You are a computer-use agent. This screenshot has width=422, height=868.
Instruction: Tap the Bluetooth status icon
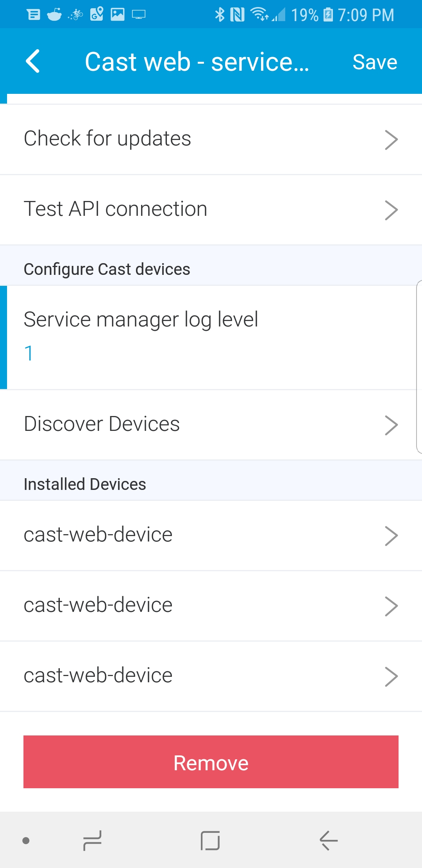point(220,15)
